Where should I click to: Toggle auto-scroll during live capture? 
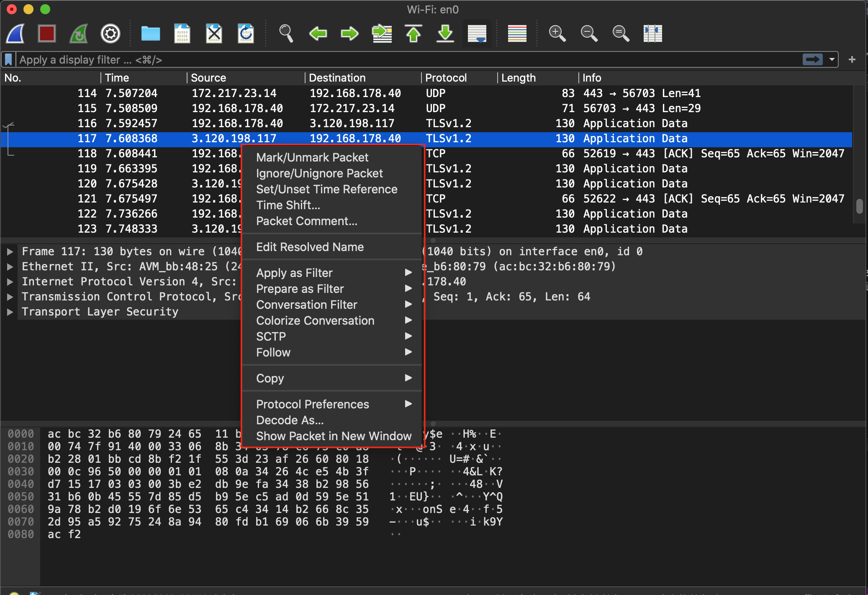[x=477, y=33]
